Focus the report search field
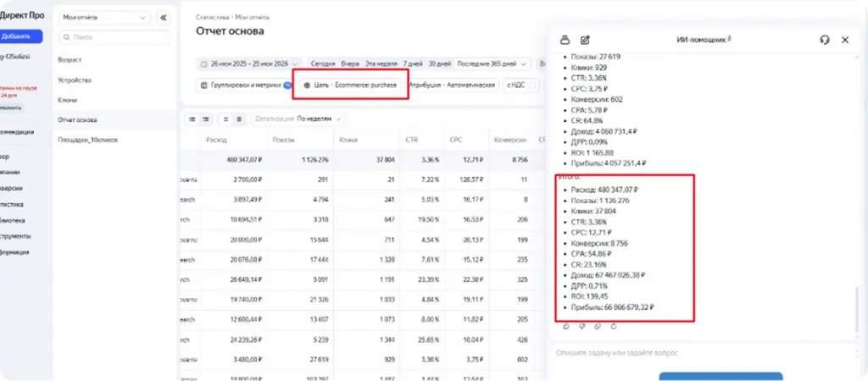868x381 pixels. point(114,37)
